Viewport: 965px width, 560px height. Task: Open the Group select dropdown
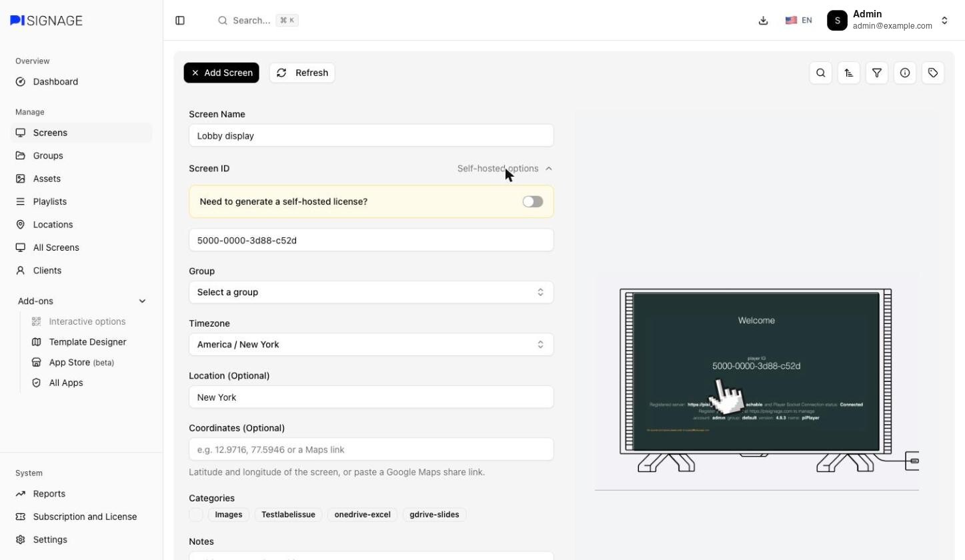point(371,292)
